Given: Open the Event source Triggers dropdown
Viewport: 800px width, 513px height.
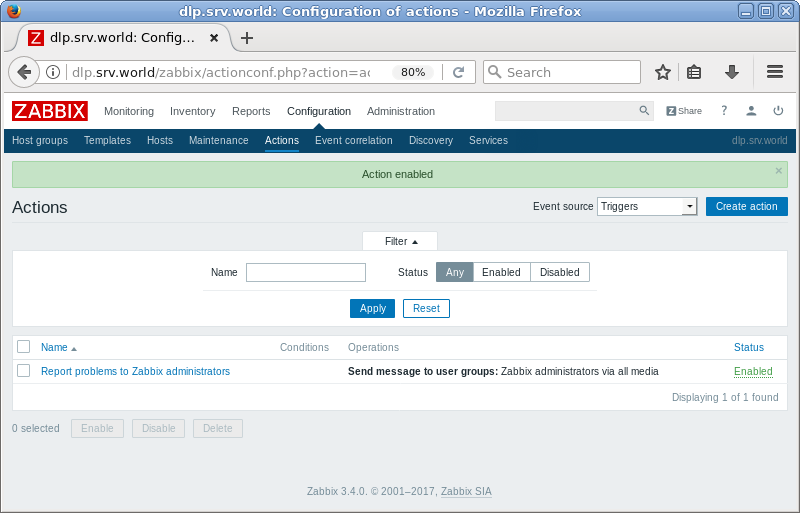Looking at the screenshot, I should point(647,206).
